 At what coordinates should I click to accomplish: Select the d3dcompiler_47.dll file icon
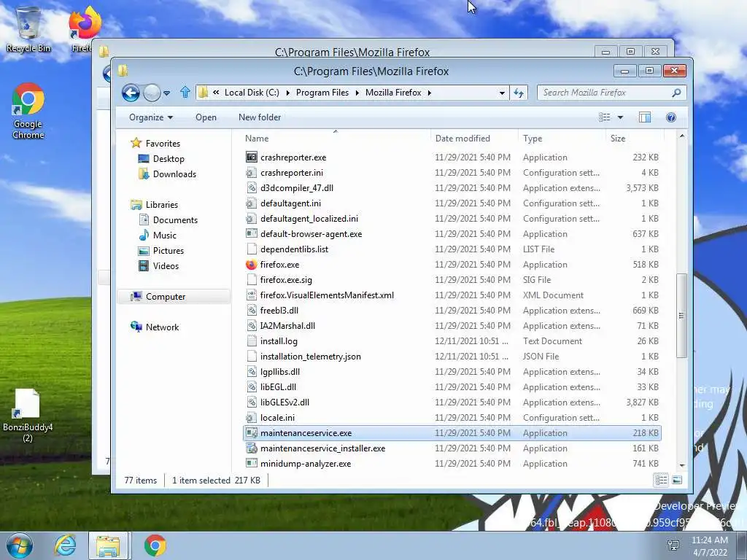pos(251,187)
